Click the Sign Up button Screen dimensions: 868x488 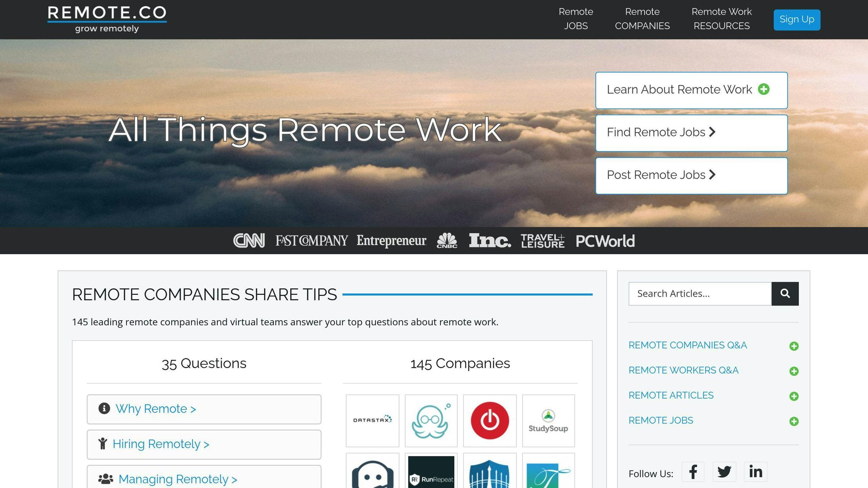[x=797, y=19]
